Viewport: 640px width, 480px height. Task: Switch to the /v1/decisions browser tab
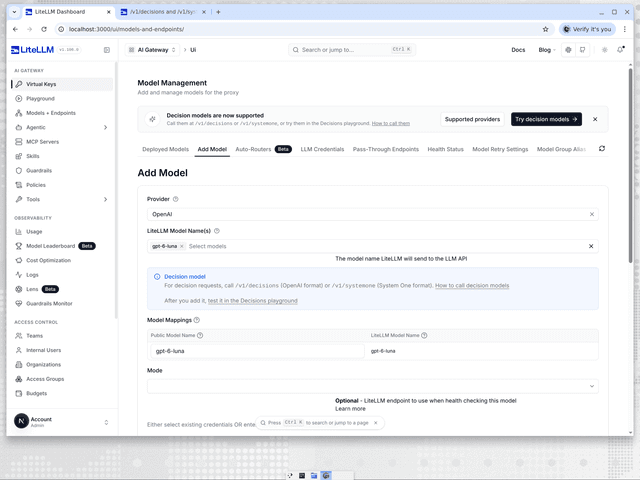click(163, 12)
